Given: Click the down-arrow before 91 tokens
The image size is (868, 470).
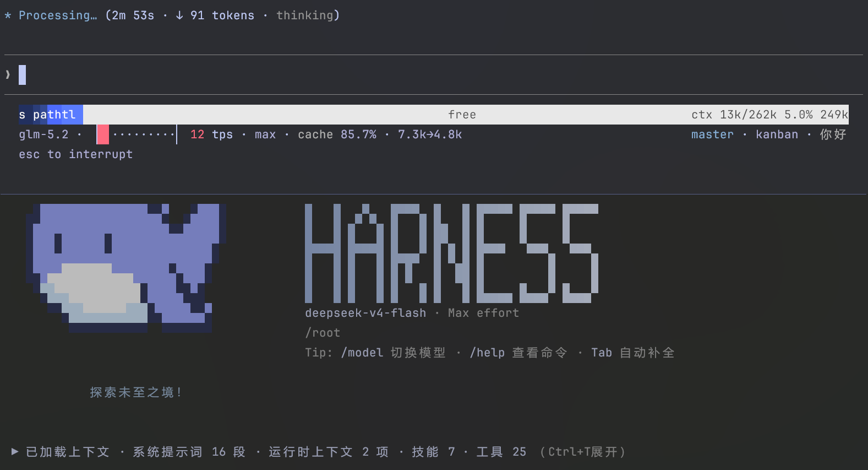Looking at the screenshot, I should tap(179, 15).
